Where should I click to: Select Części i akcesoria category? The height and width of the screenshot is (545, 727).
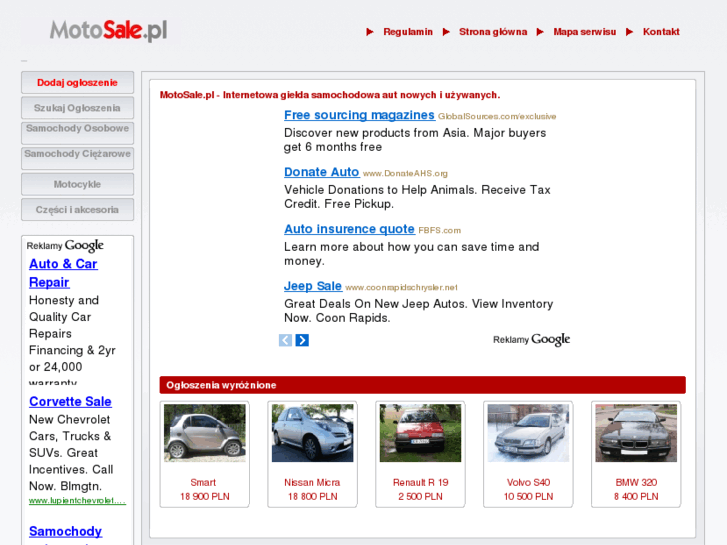[x=77, y=210]
